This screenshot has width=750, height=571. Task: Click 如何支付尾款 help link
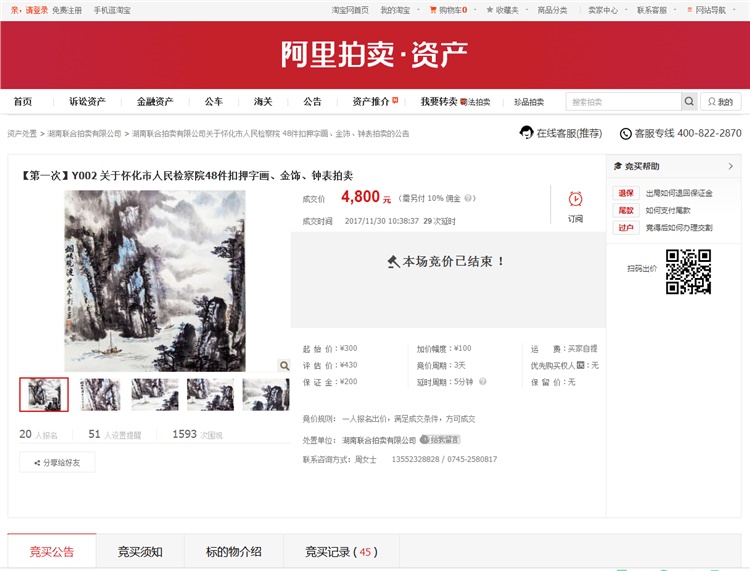(668, 210)
